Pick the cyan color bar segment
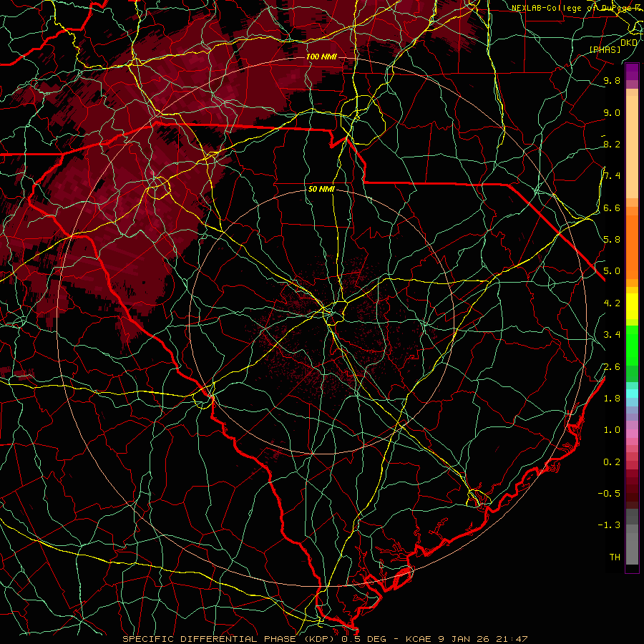The height and width of the screenshot is (644, 644). [x=633, y=394]
